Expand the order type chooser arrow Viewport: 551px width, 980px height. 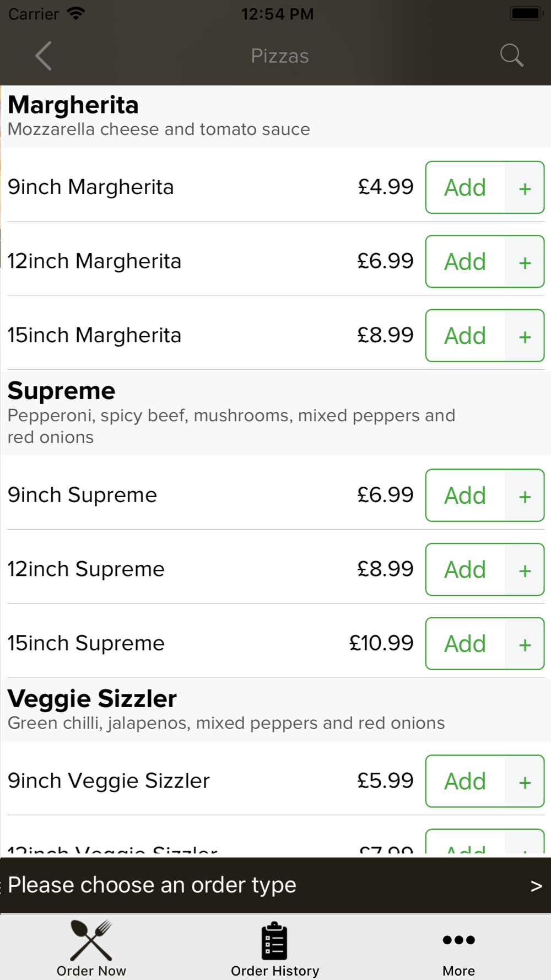(x=536, y=886)
